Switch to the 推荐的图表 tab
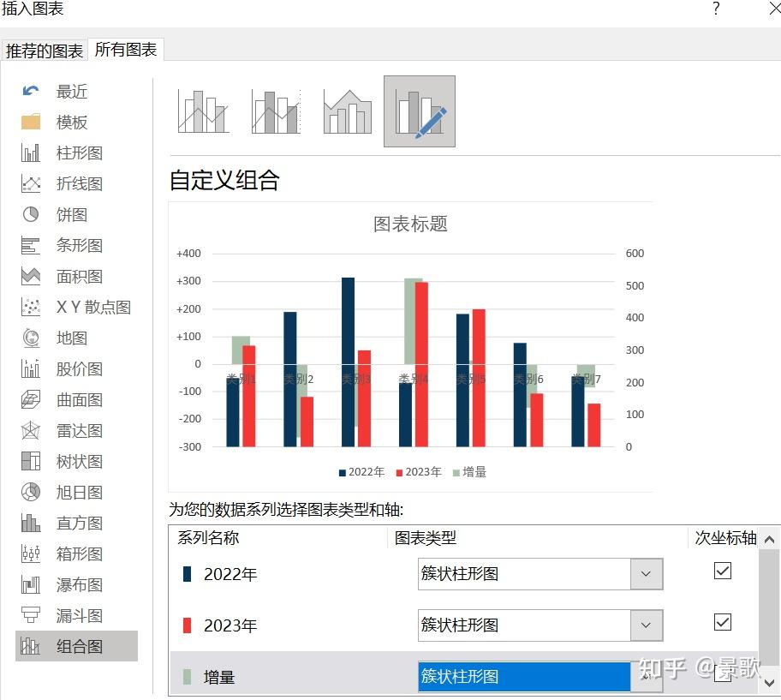 45,51
